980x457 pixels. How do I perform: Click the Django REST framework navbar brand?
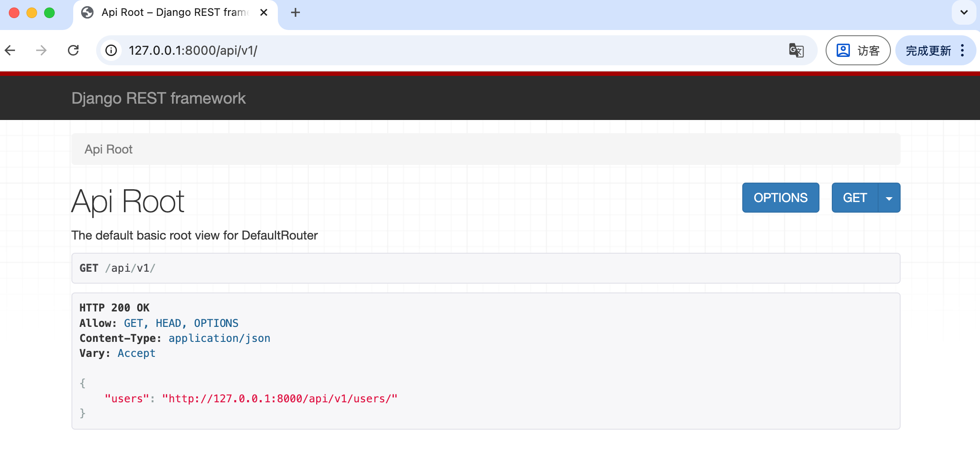159,98
